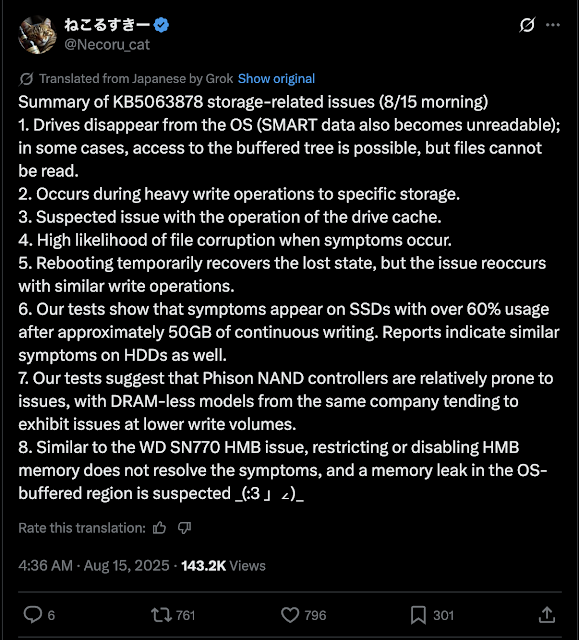Image resolution: width=579 pixels, height=640 pixels.
Task: Click the 143.2K Views counter
Action: [223, 566]
